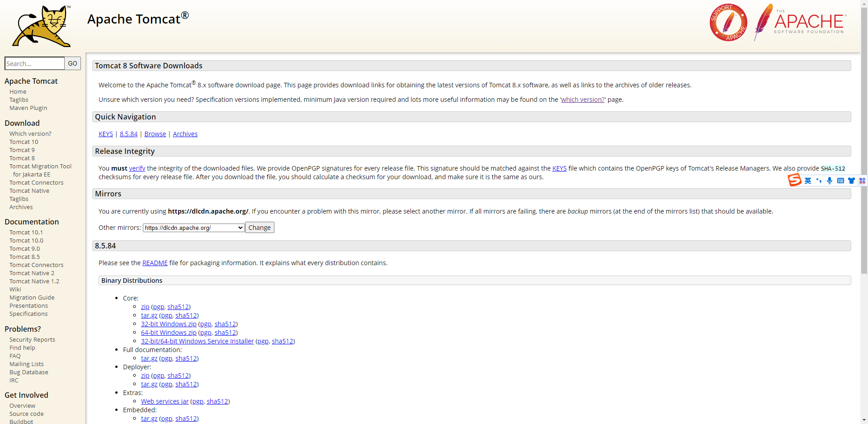Image resolution: width=868 pixels, height=424 pixels.
Task: Open sha512 for 64-bit Windows zip
Action: 225,333
